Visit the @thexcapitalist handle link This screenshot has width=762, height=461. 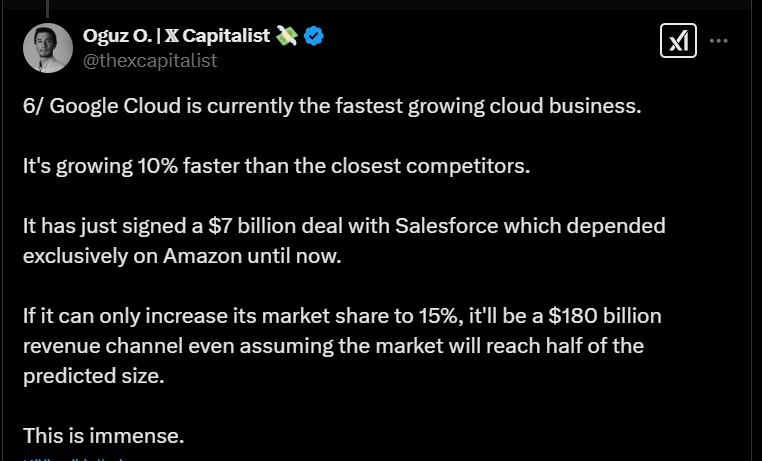pos(150,61)
